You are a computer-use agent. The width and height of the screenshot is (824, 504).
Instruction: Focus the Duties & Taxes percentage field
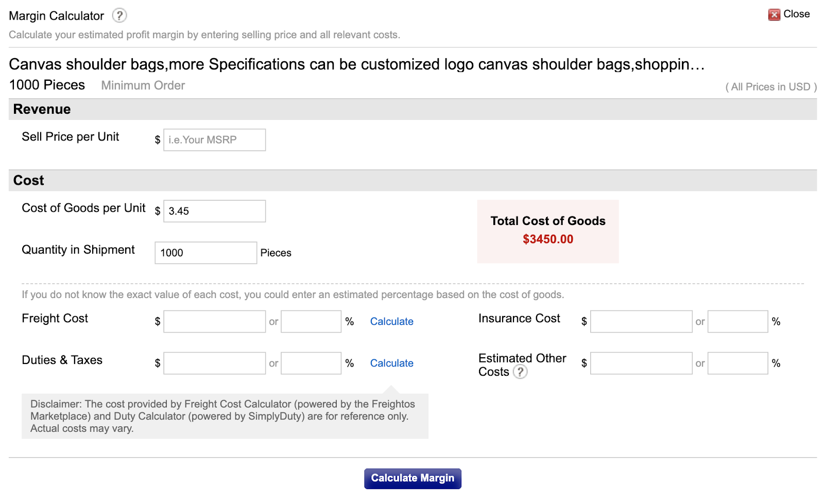pyautogui.click(x=311, y=363)
